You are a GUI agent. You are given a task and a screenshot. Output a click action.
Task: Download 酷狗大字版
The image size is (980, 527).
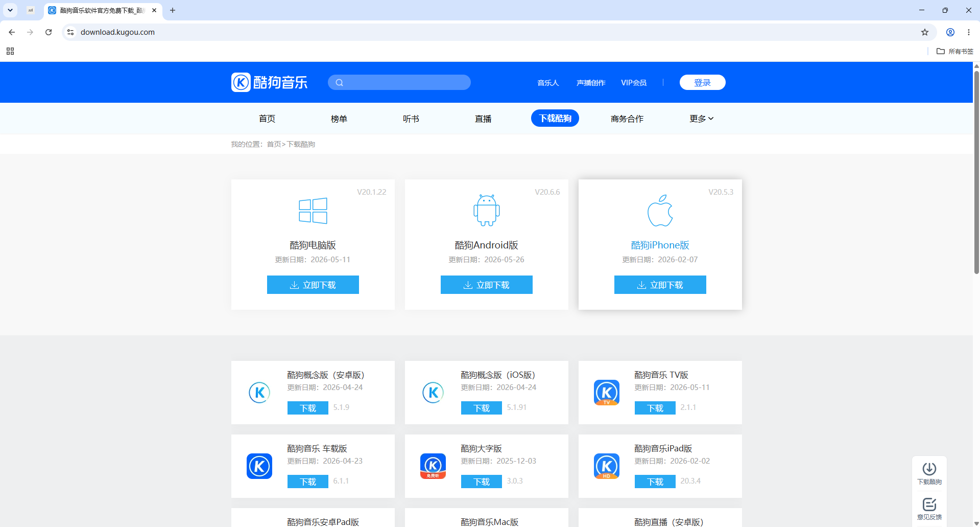click(482, 482)
